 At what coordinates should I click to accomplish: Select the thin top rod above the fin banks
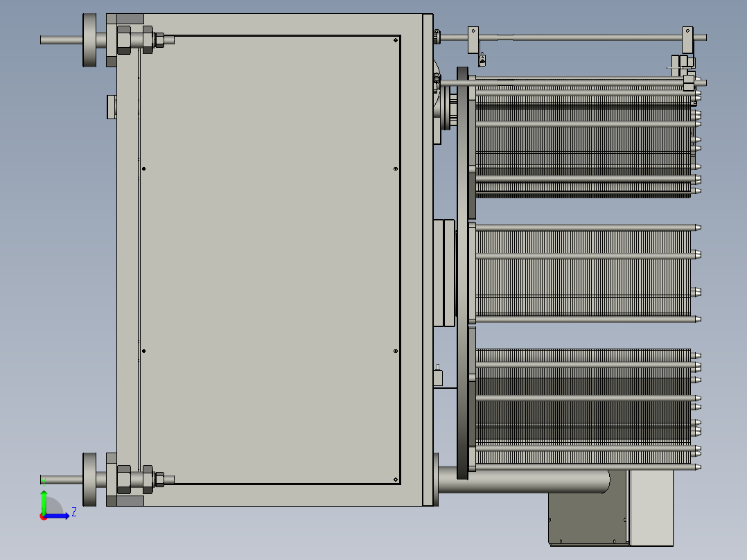[x=572, y=37]
